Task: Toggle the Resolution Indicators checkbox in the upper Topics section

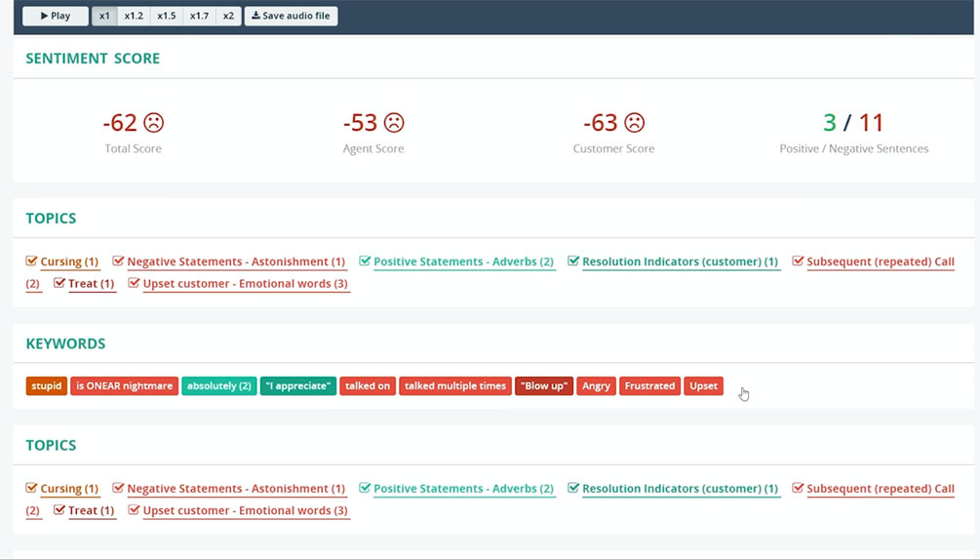Action: click(573, 261)
